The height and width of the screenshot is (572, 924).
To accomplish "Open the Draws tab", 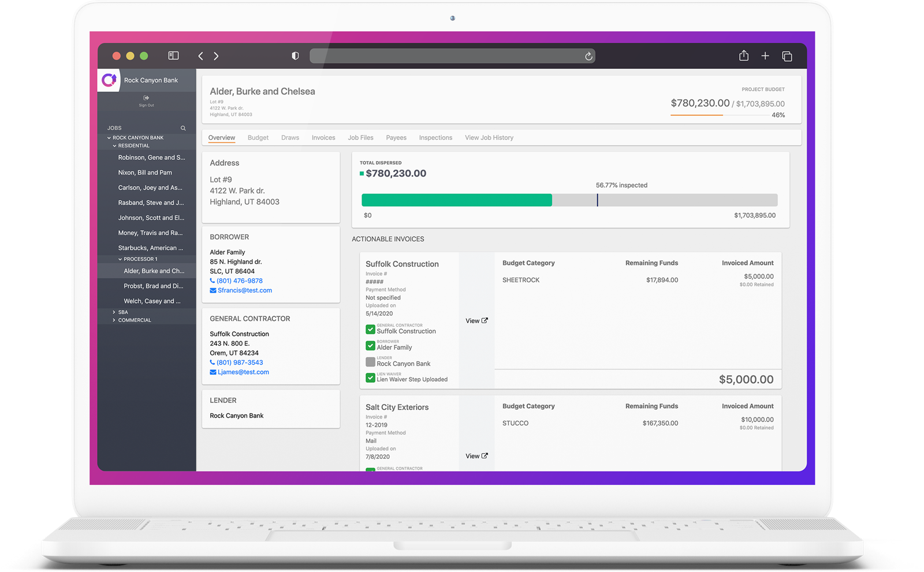I will [x=290, y=138].
